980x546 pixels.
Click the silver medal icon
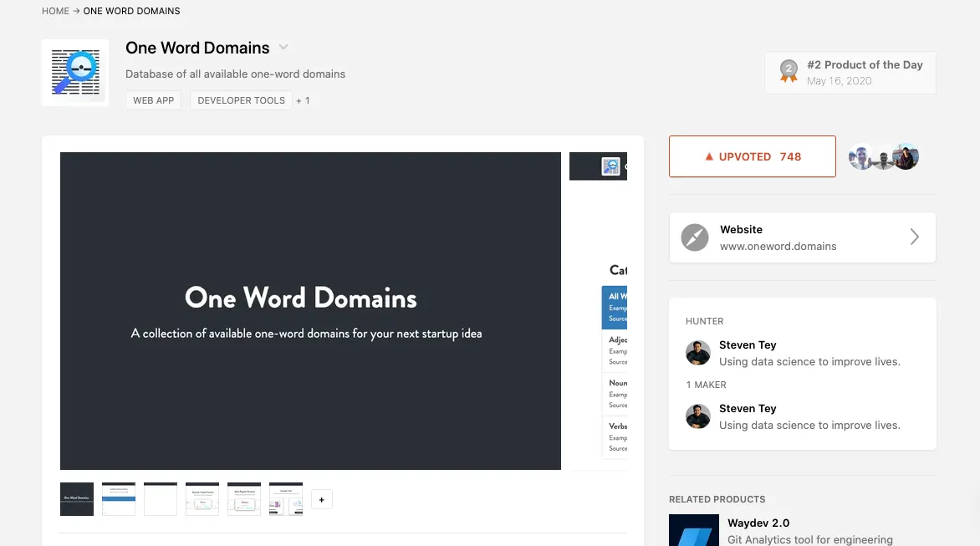coord(789,71)
